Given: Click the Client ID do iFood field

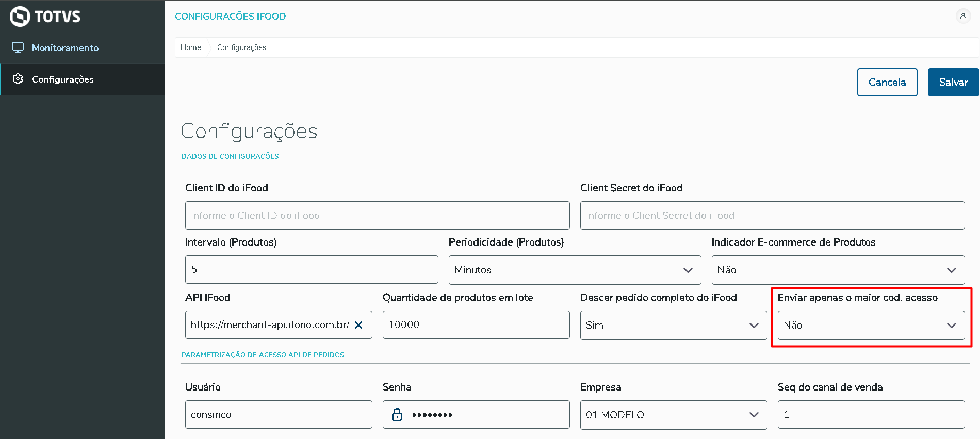Looking at the screenshot, I should tap(377, 215).
